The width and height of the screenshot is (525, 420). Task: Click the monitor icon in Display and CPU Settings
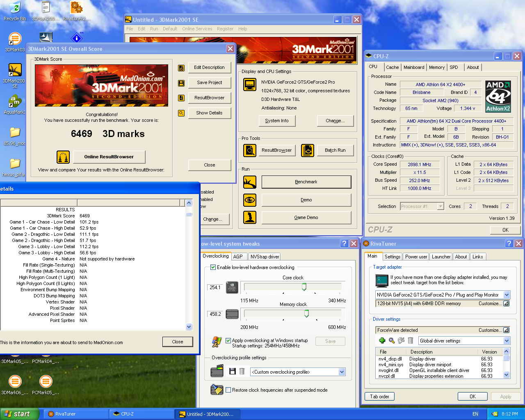tap(250, 84)
